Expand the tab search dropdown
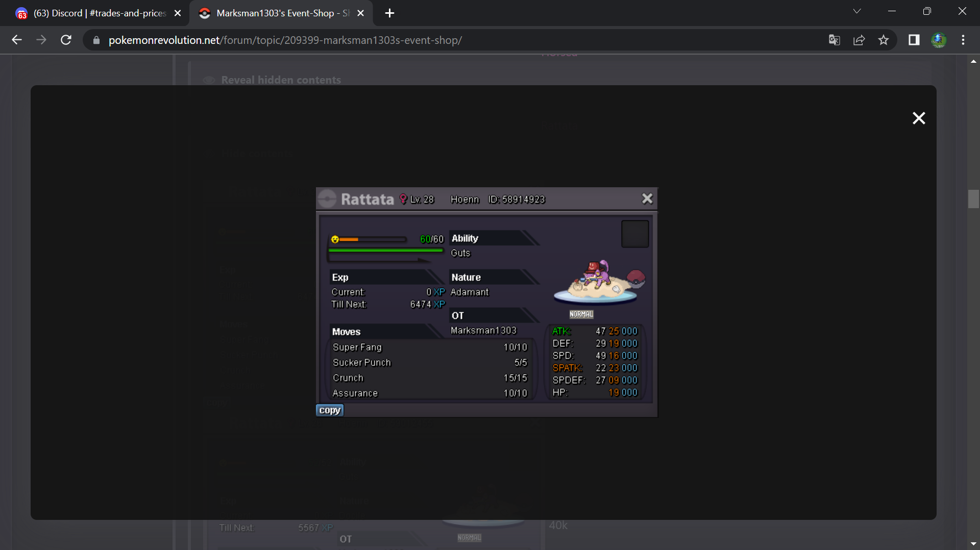 (x=857, y=11)
